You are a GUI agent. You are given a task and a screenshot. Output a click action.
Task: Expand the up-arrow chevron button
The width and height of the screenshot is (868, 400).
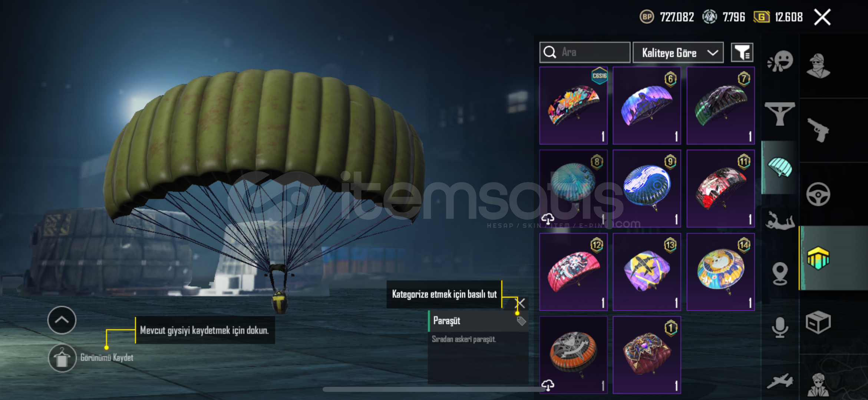[x=62, y=320]
